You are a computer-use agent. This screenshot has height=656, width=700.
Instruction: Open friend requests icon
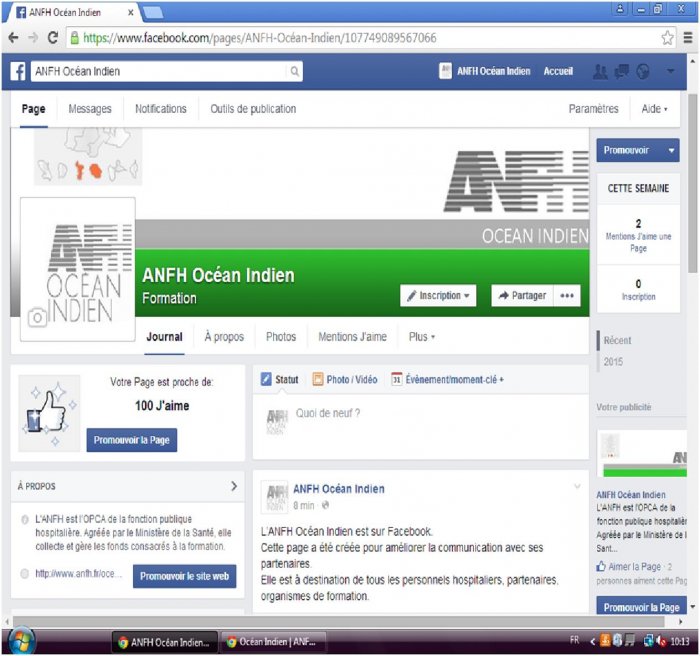(600, 72)
